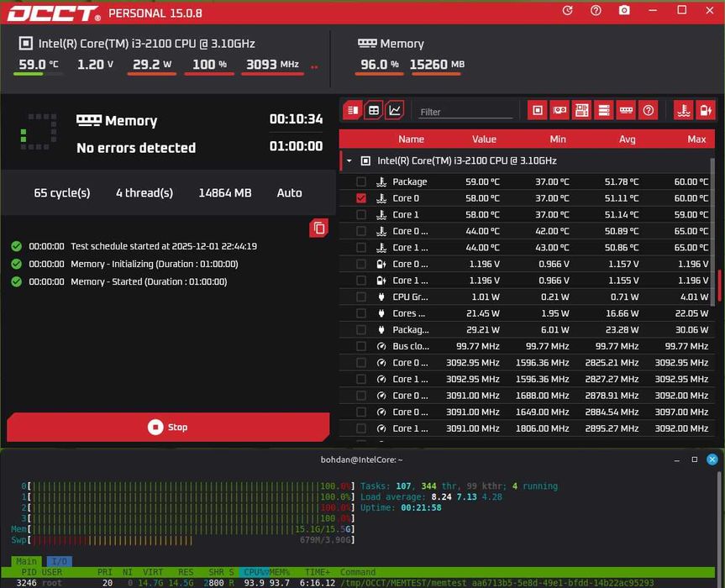The image size is (725, 588).
Task: Click the Memory module icon in top summary
Action: click(x=367, y=44)
